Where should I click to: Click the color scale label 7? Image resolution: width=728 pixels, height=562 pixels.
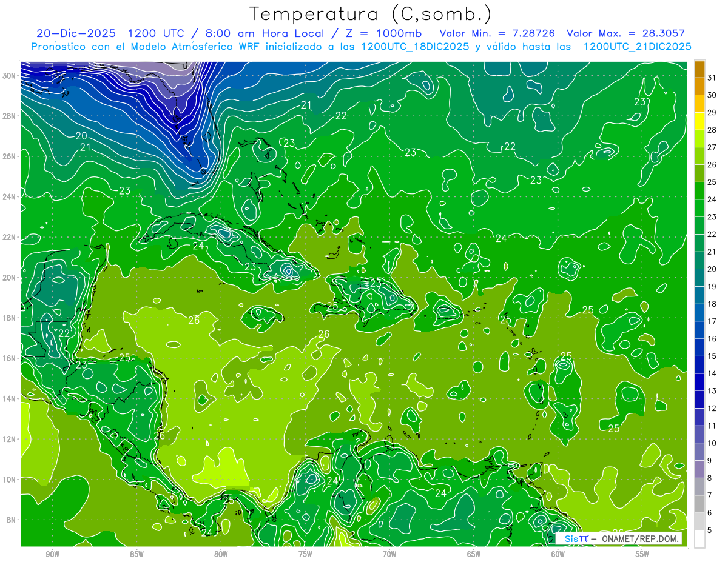click(x=709, y=496)
